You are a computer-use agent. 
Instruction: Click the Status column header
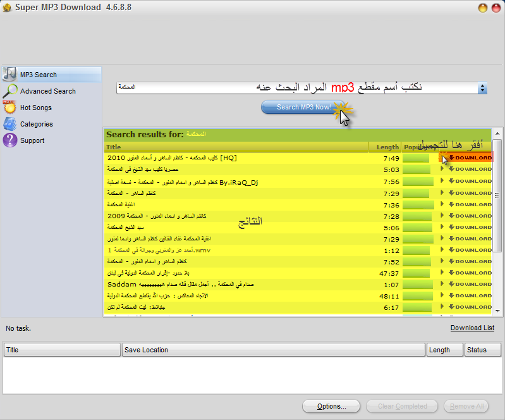[x=482, y=350]
